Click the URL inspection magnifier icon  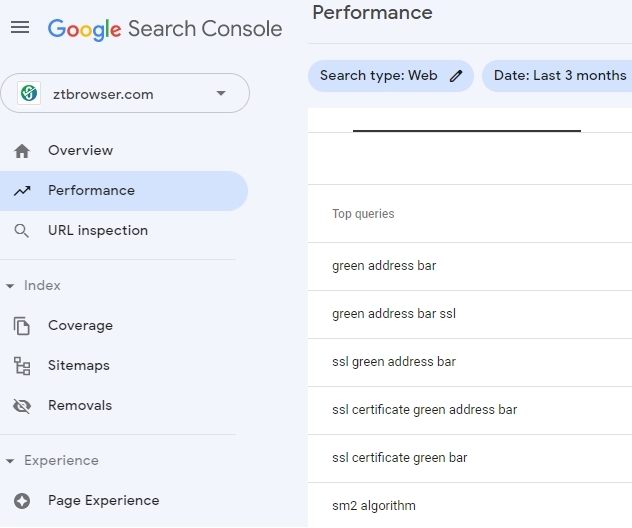[22, 231]
